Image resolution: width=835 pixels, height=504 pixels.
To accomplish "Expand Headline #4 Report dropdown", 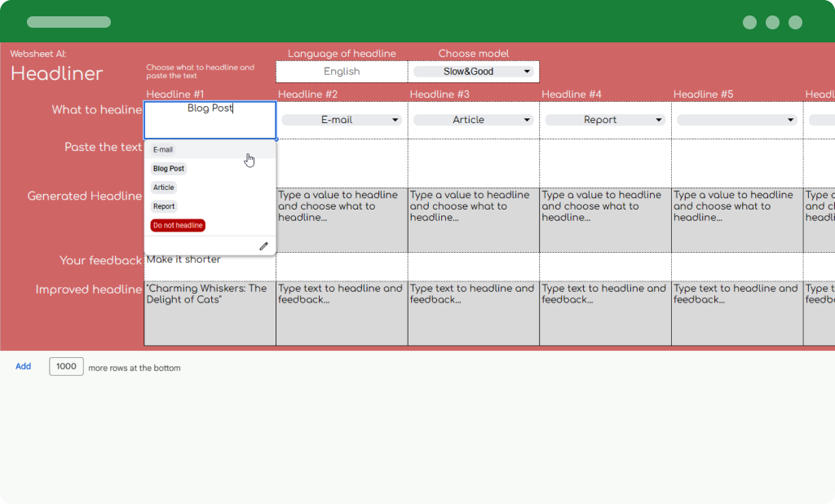I will point(605,120).
